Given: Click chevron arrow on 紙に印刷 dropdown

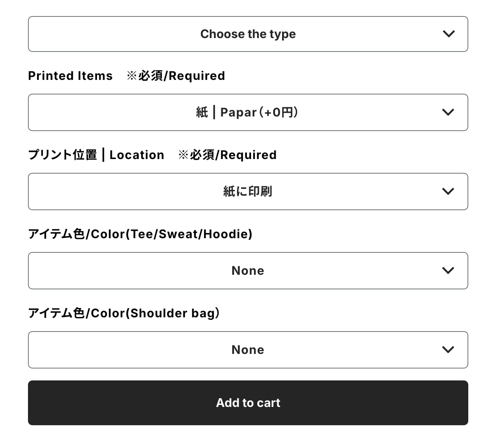Looking at the screenshot, I should tap(448, 192).
